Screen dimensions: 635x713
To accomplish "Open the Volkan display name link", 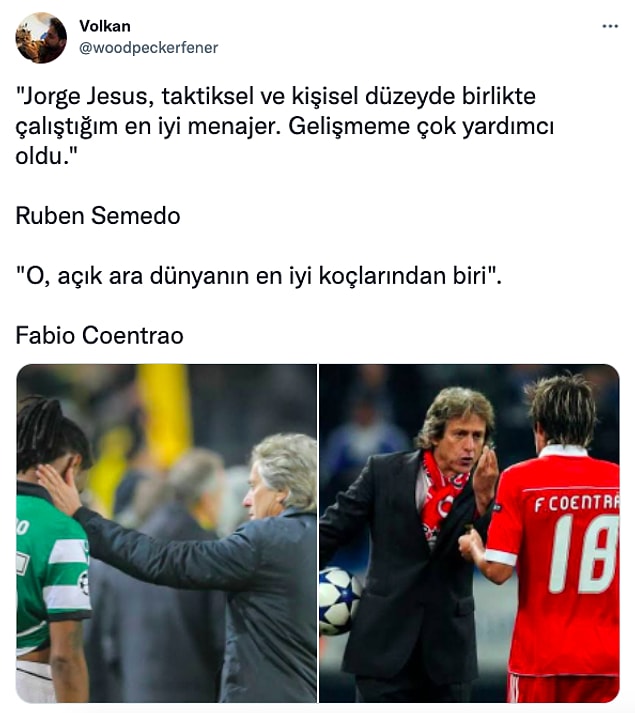I will 105,26.
